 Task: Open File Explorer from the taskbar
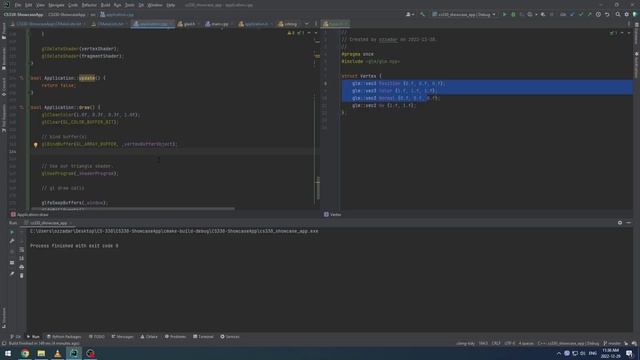41,353
